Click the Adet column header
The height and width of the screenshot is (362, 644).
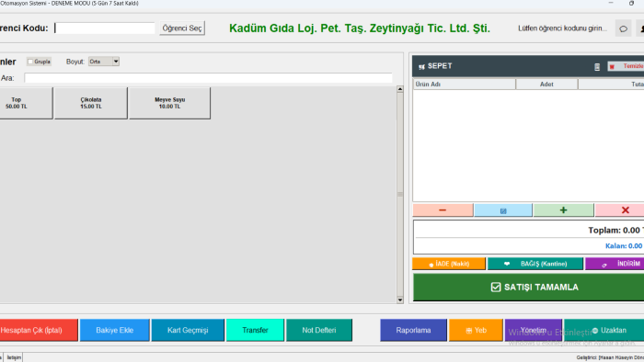pyautogui.click(x=546, y=84)
